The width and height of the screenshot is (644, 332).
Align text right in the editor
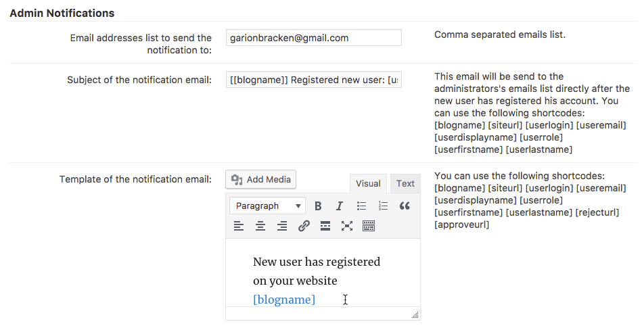(x=282, y=227)
